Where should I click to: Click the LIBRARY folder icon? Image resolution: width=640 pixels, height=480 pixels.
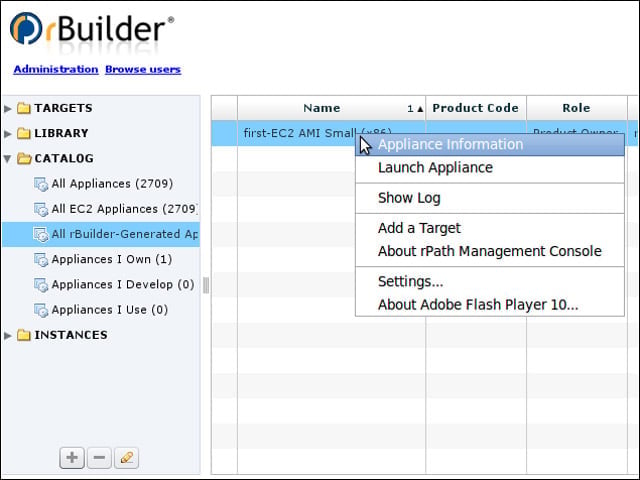coord(24,133)
